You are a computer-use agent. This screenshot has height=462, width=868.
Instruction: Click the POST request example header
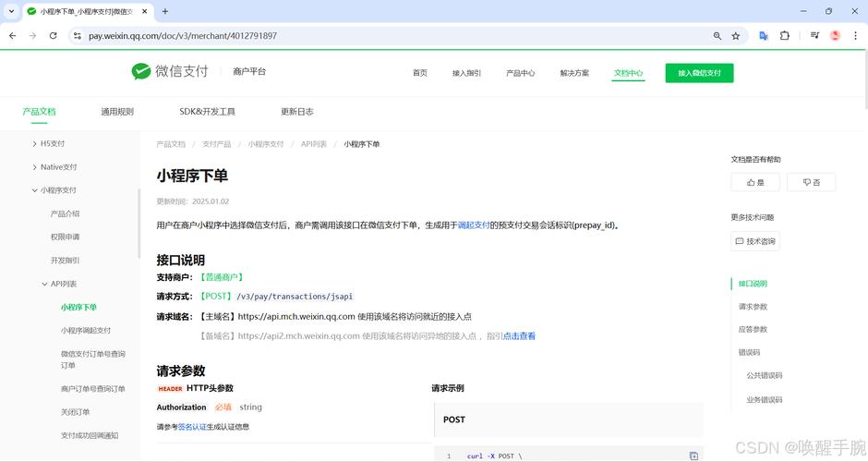(569, 419)
